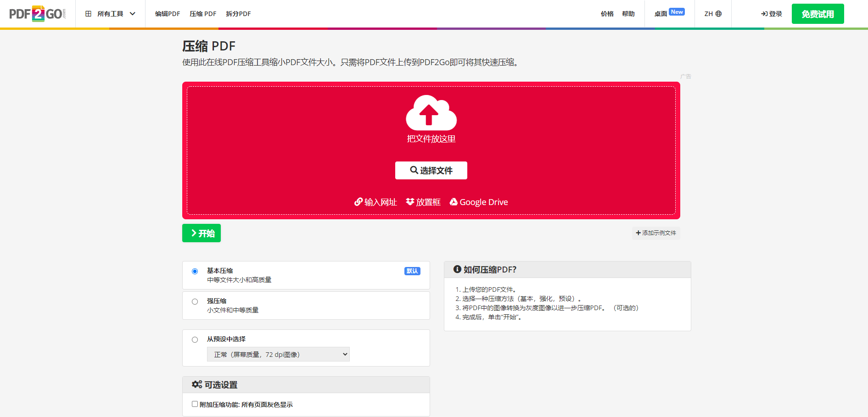The height and width of the screenshot is (417, 868).
Task: Click the grid icon beside 所有工具
Action: tap(88, 13)
